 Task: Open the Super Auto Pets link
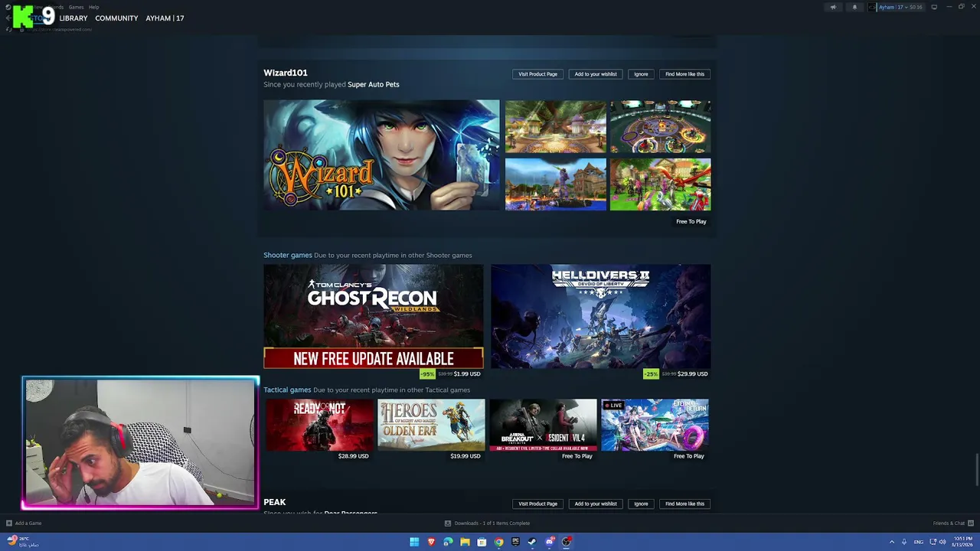point(374,84)
